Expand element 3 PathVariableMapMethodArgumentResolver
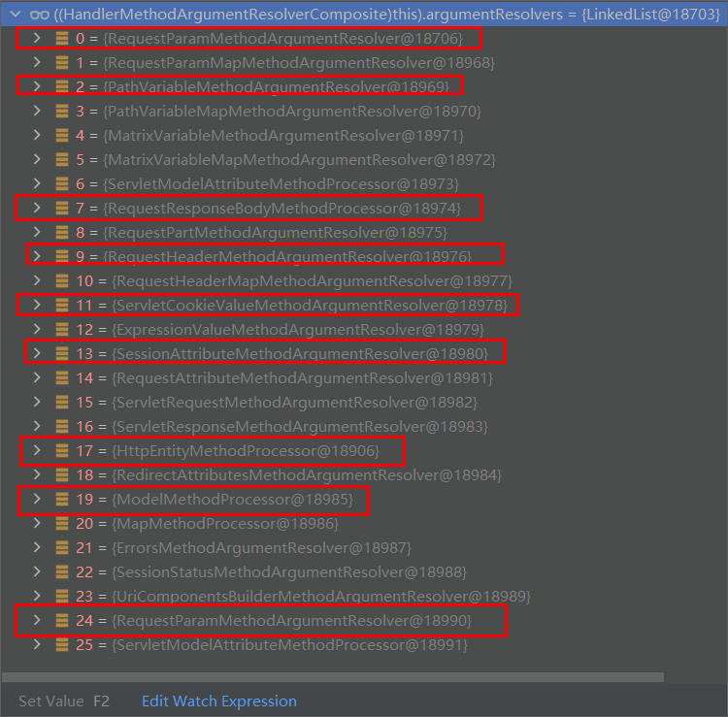The image size is (728, 717). coord(37,111)
